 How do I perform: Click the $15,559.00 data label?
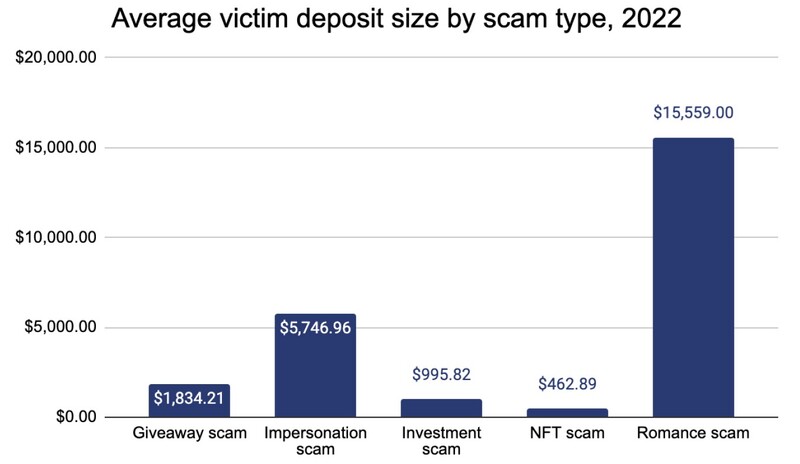point(692,113)
